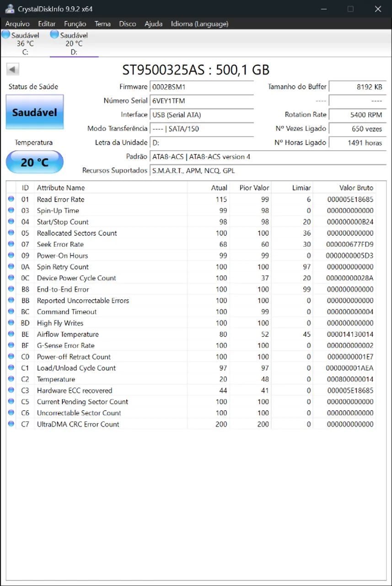Click buffer size field 8192 KB
The height and width of the screenshot is (586, 392).
point(358,87)
